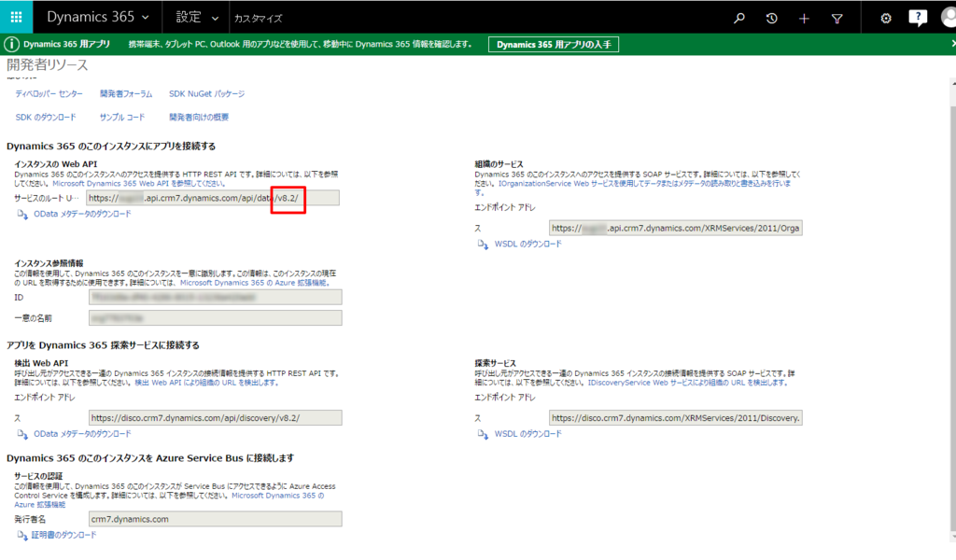Click 証明書のダウンロード link
956x560 pixels.
point(64,535)
